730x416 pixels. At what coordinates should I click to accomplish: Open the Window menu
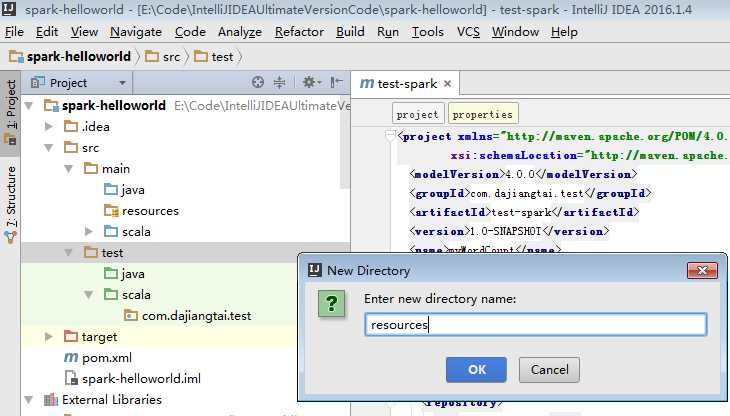[x=515, y=32]
